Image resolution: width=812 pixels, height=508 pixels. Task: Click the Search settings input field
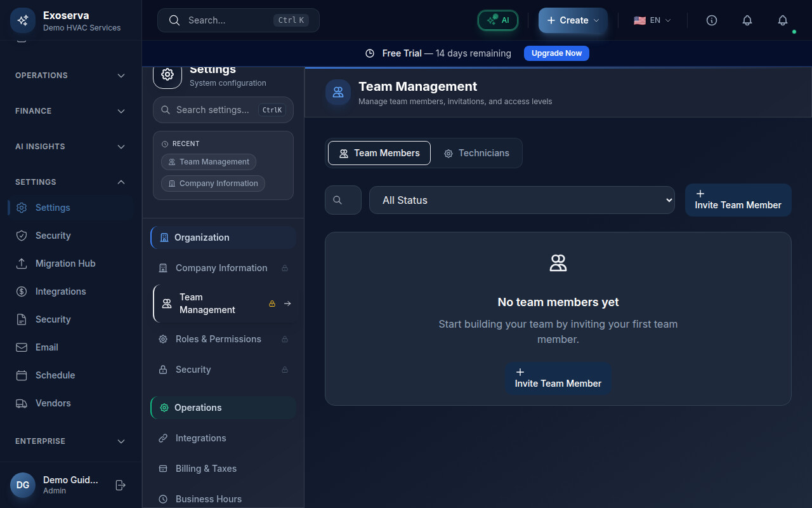coord(213,110)
